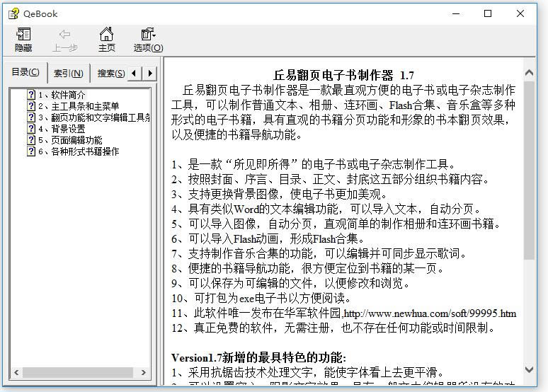Click the contents tree horizontal scrollbar thumb
The height and width of the screenshot is (392, 548).
coord(78,372)
